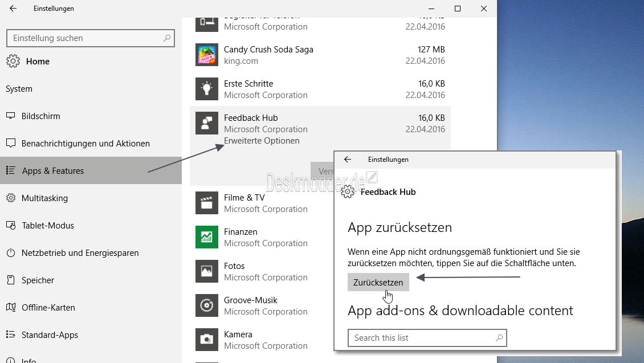This screenshot has width=644, height=363.
Task: Select the Kamera app name
Action: click(238, 335)
